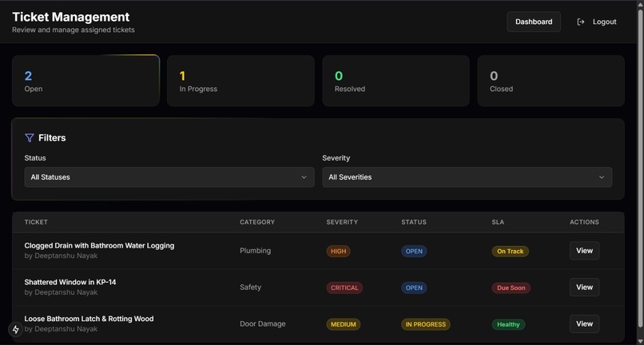Click the CRITICAL severity badge

344,288
